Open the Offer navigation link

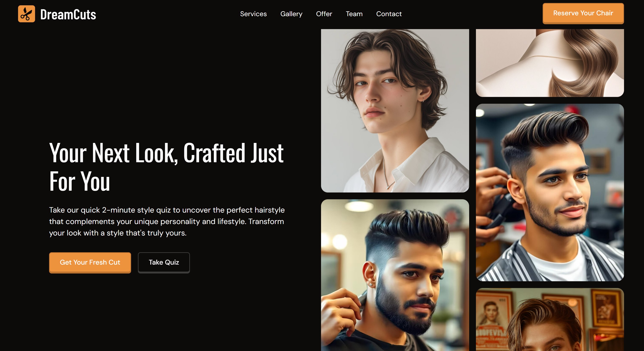click(x=324, y=14)
